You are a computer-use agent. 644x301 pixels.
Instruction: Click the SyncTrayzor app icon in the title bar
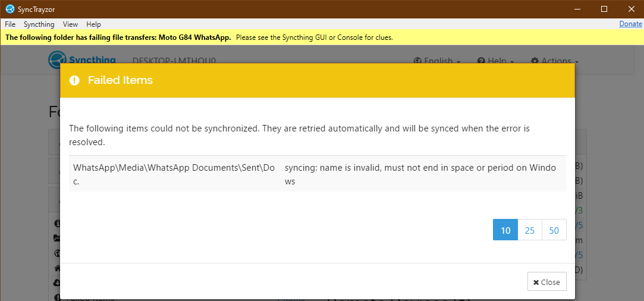tap(10, 9)
